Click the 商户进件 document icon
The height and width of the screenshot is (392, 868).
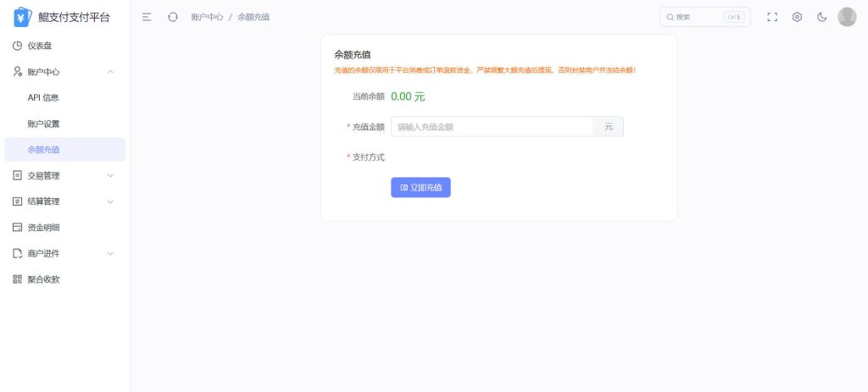pyautogui.click(x=17, y=253)
